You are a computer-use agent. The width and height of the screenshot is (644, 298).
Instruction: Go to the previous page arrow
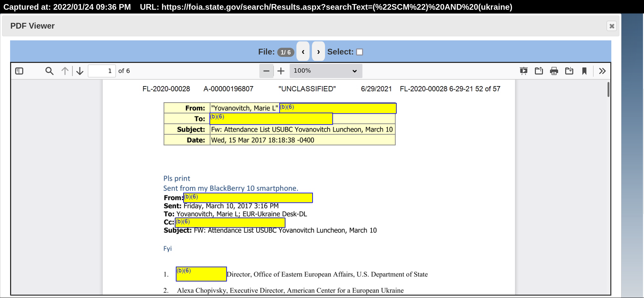click(65, 71)
